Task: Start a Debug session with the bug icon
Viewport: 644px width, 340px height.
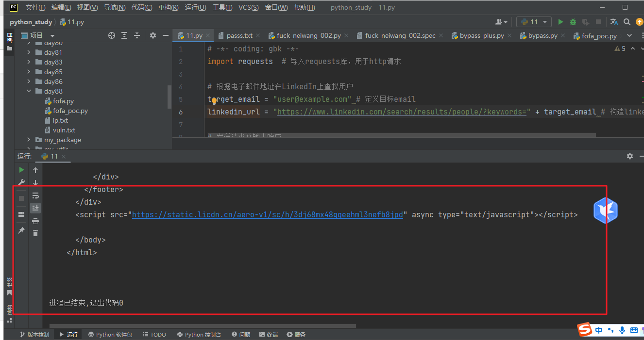Action: point(573,22)
